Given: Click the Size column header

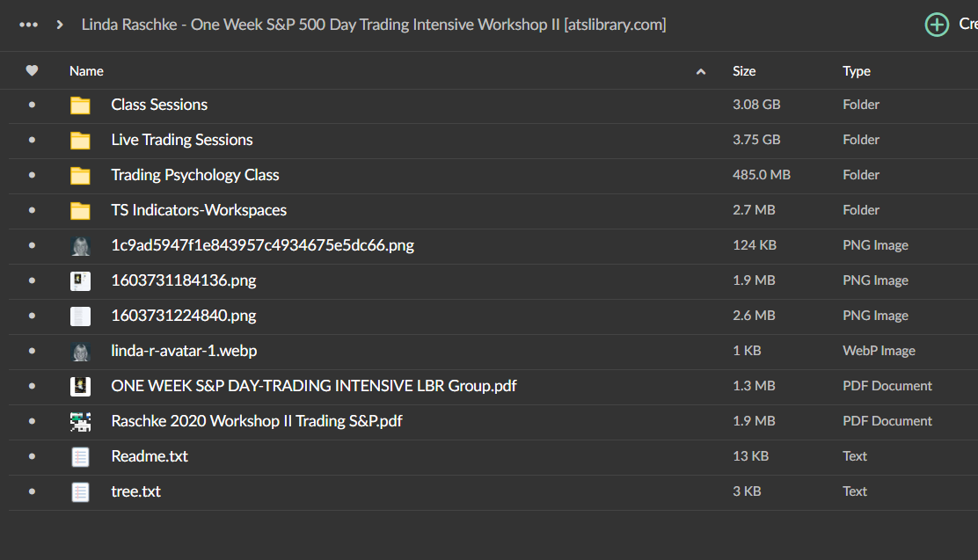Looking at the screenshot, I should pos(744,71).
